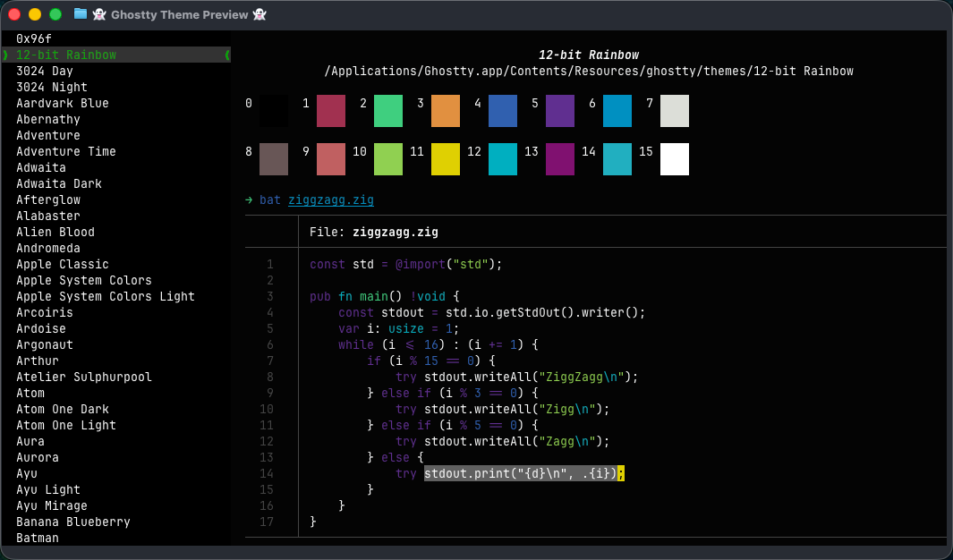This screenshot has width=953, height=560.
Task: Click the underlined ziggzagg.zig link
Action: [331, 199]
